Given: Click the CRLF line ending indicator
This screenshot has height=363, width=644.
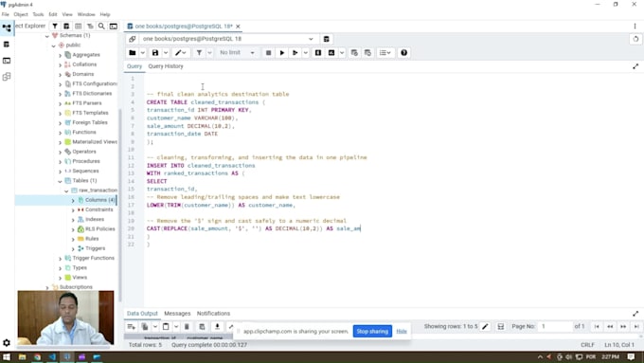Looking at the screenshot, I should [587, 345].
